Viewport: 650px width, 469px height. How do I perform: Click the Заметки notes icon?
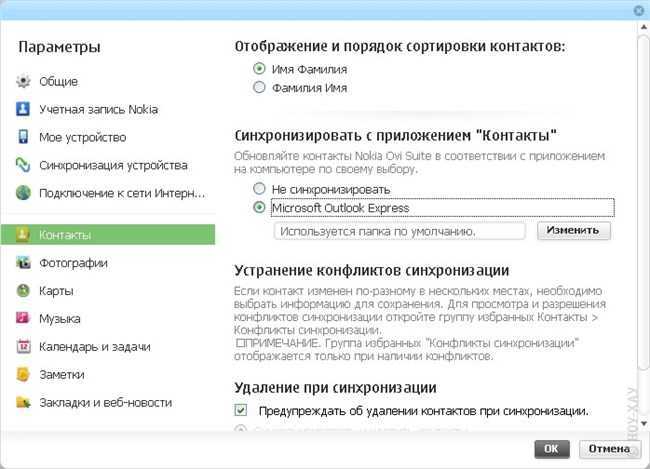click(23, 374)
